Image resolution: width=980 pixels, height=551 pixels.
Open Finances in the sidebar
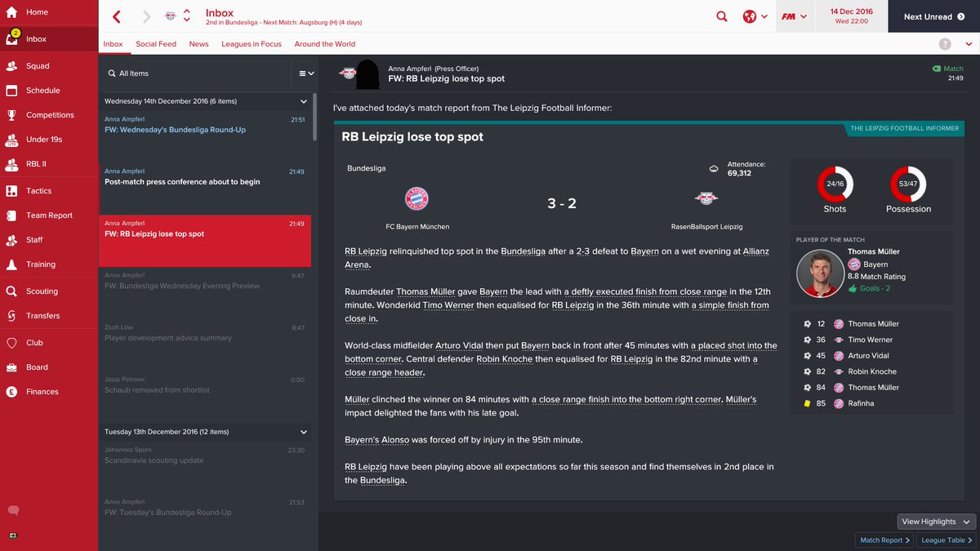point(42,392)
